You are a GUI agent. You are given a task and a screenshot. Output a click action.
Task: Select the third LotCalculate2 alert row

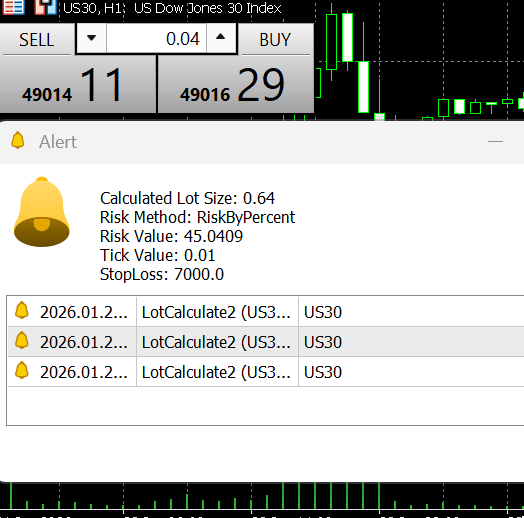pyautogui.click(x=266, y=372)
